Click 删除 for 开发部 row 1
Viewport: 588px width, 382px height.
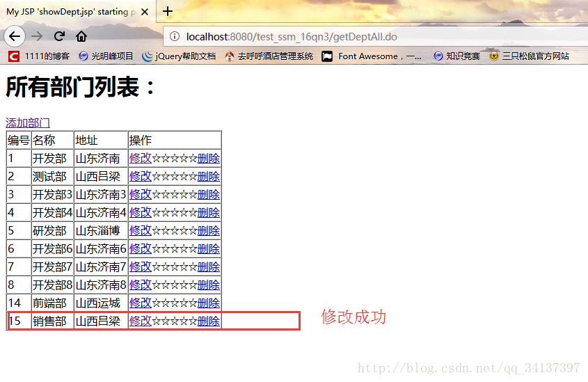point(209,158)
